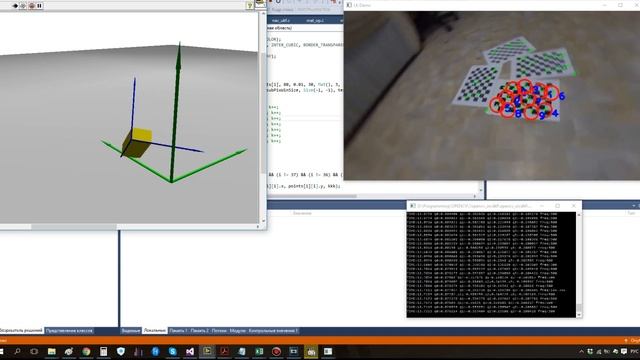640x360 pixels.
Task: Click the console window scroll-down arrow
Action: pos(579,315)
